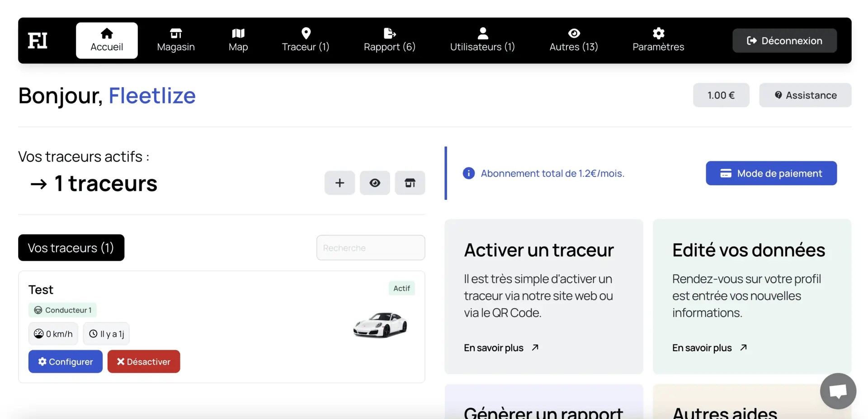The height and width of the screenshot is (419, 868).
Task: Open Autres (13) tab
Action: 574,40
